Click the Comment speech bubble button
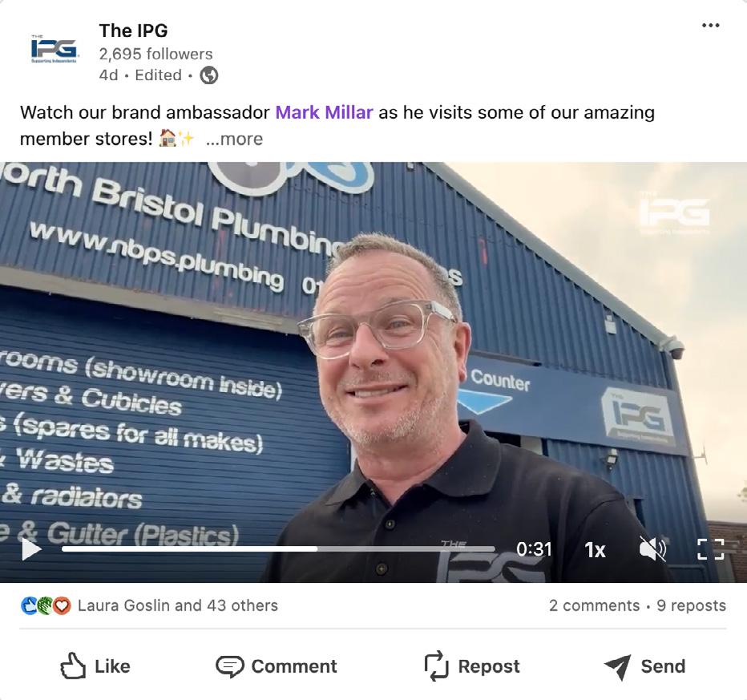 click(277, 666)
